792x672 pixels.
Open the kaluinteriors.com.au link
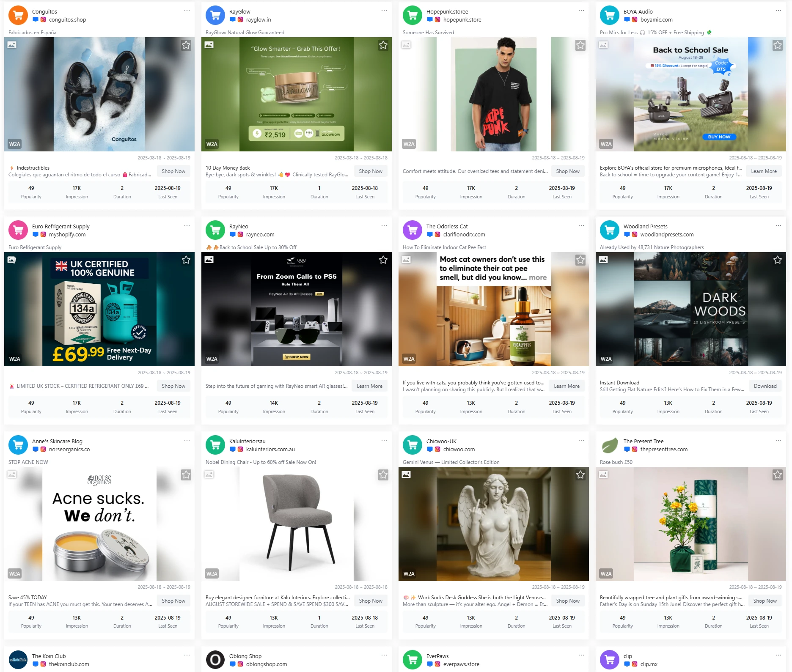(270, 450)
